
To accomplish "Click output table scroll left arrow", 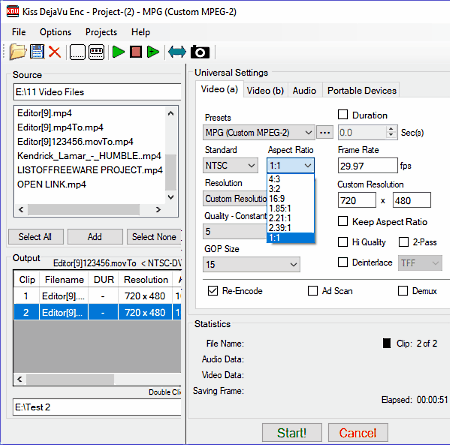I will coord(20,379).
